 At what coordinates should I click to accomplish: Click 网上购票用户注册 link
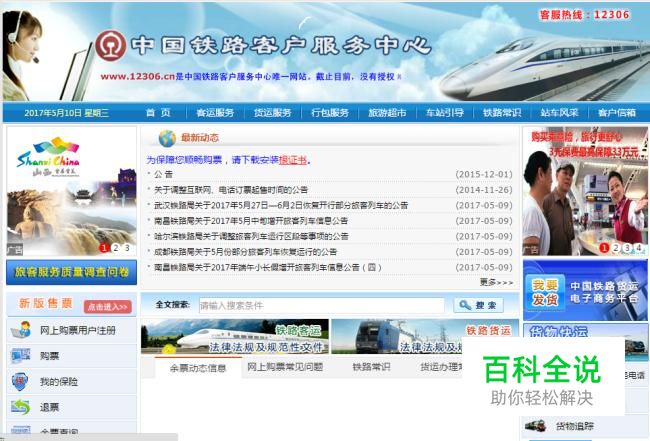(78, 330)
